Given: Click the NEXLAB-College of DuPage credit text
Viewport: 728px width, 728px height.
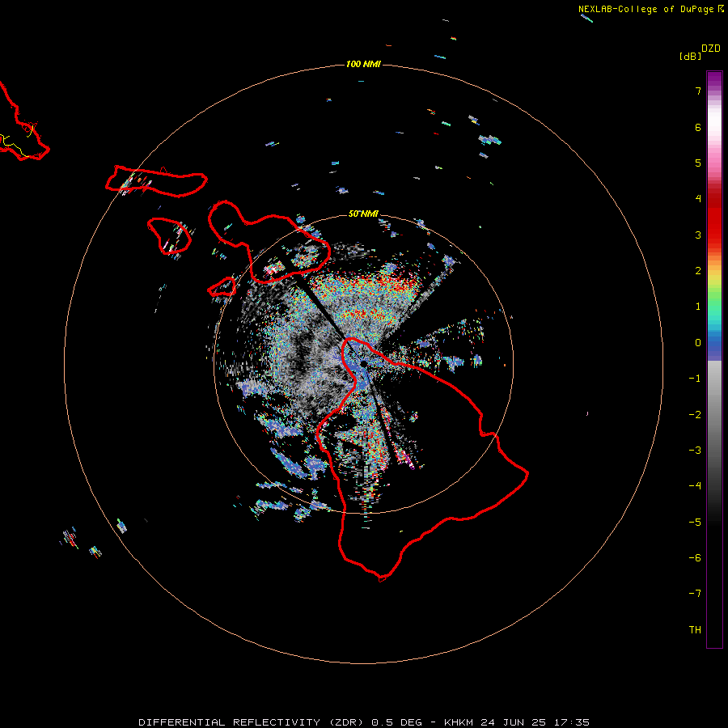Looking at the screenshot, I should 651,9.
